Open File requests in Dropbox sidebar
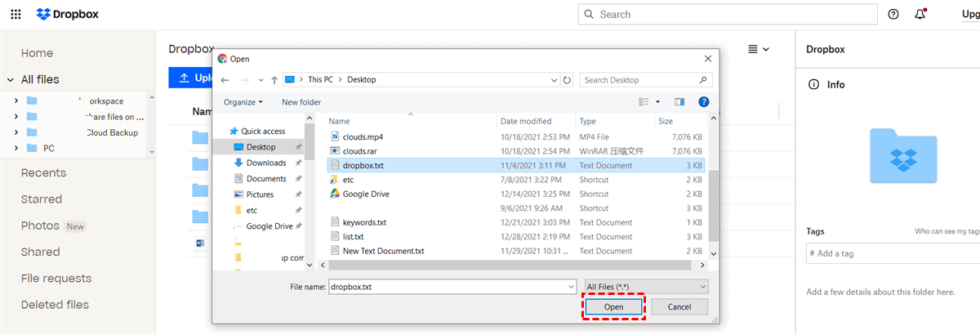The width and height of the screenshot is (980, 335). [x=56, y=279]
